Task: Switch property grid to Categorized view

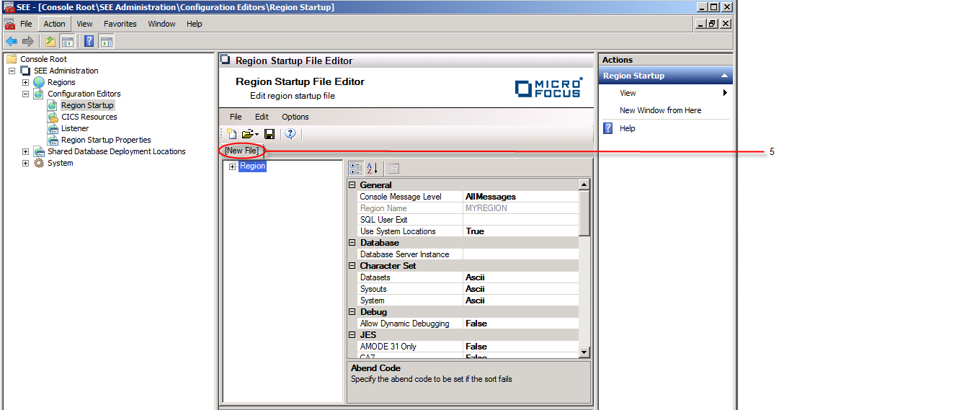Action: click(356, 169)
